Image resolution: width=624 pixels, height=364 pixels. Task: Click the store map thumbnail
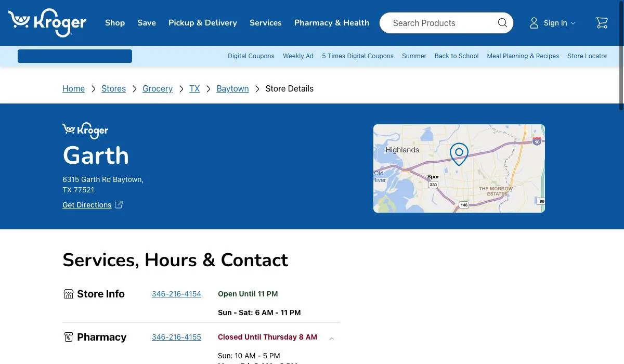point(459,168)
